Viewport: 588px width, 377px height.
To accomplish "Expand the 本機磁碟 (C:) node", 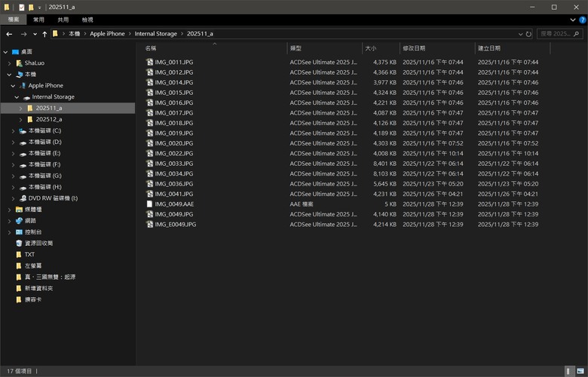I will click(x=13, y=131).
